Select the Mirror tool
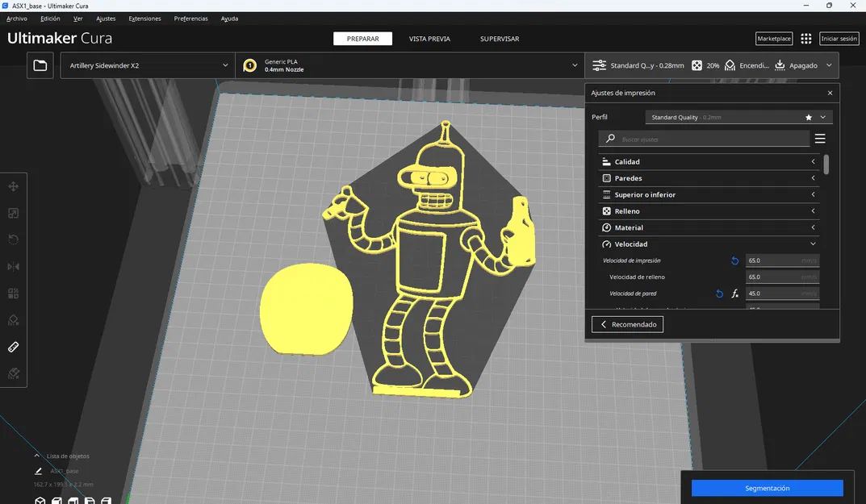This screenshot has height=504, width=866. (x=13, y=266)
